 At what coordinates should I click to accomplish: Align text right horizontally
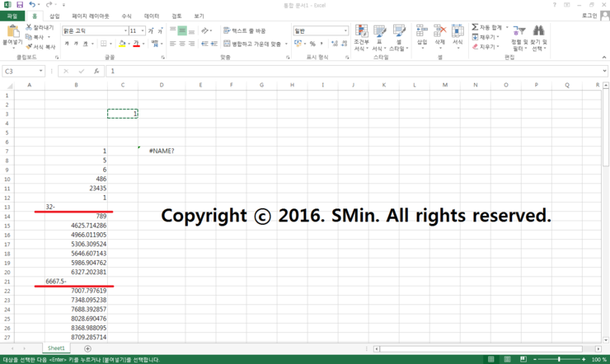[x=191, y=44]
